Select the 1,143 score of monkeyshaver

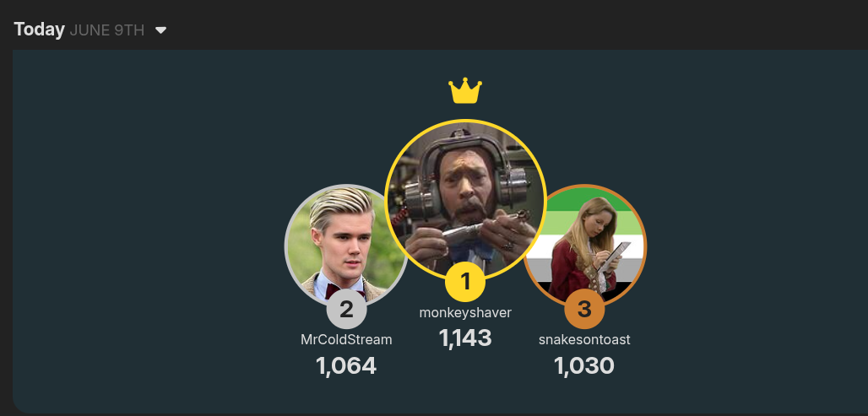pos(465,338)
